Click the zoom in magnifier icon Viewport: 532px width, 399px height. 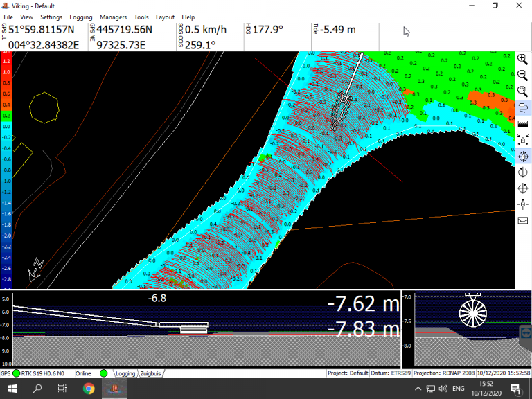pyautogui.click(x=522, y=59)
